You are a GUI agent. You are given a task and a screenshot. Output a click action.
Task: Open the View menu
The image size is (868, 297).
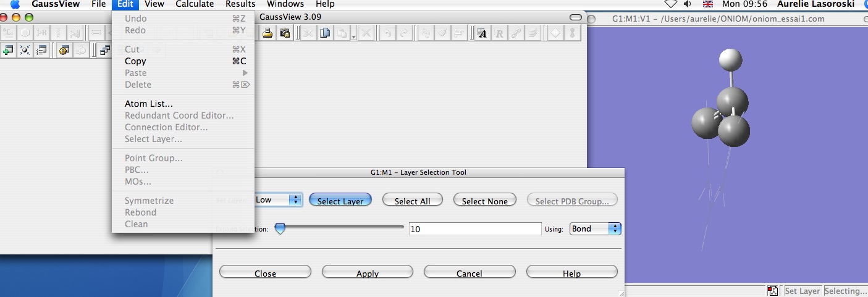(x=154, y=4)
